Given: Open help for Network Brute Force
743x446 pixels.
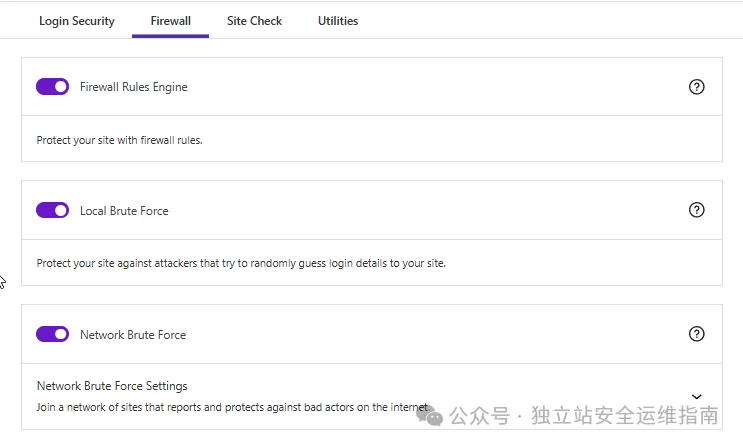Looking at the screenshot, I should point(696,334).
